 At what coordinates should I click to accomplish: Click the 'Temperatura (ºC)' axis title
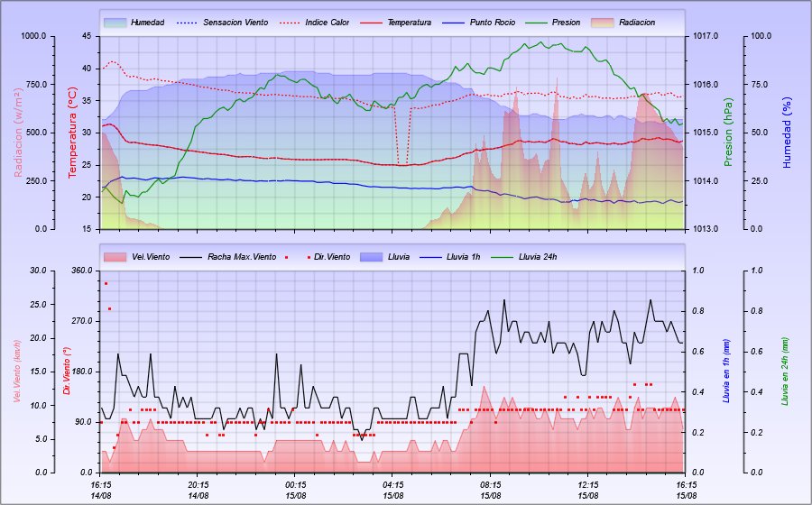pos(72,133)
